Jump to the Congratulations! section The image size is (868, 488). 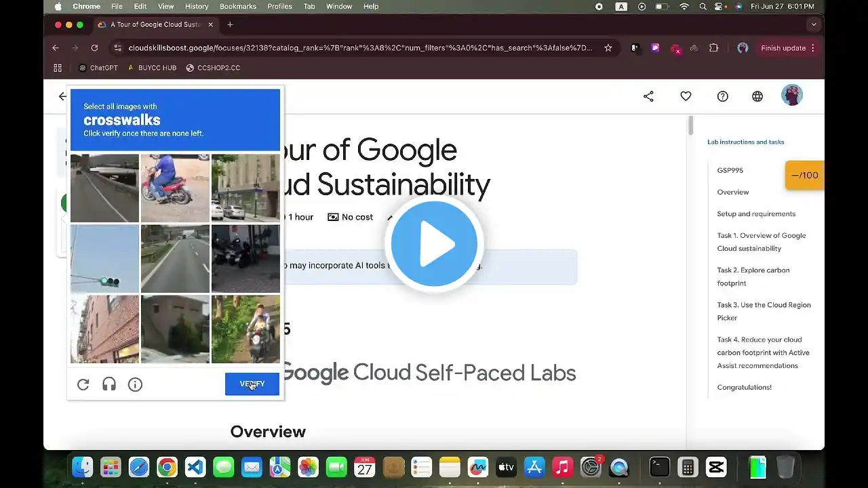(745, 387)
